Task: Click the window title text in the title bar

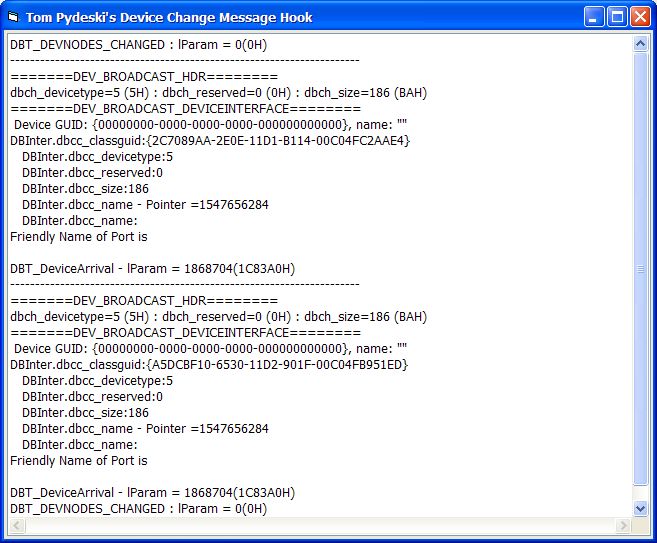Action: pyautogui.click(x=169, y=17)
